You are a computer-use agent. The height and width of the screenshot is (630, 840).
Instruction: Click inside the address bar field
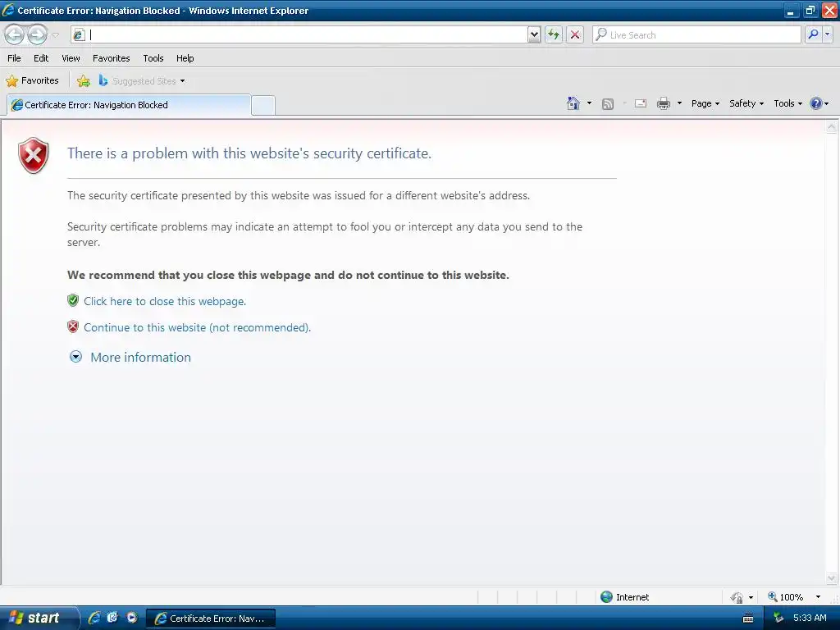click(300, 34)
